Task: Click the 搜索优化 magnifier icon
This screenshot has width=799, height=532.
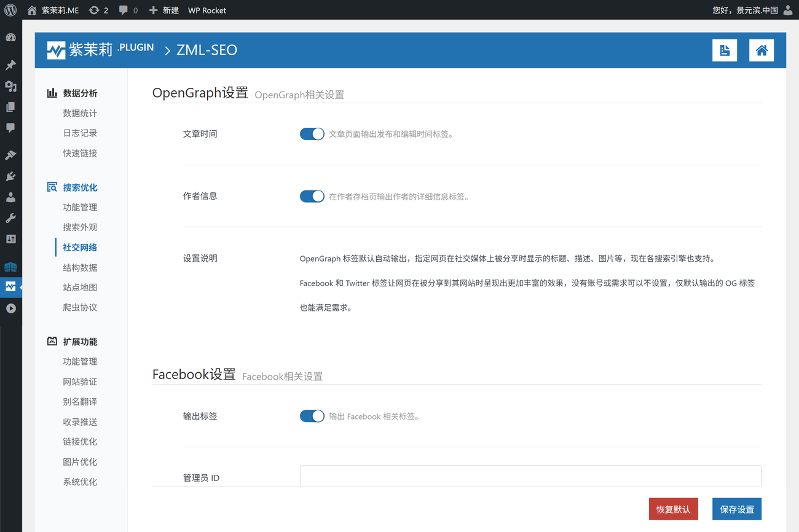Action: pos(52,187)
